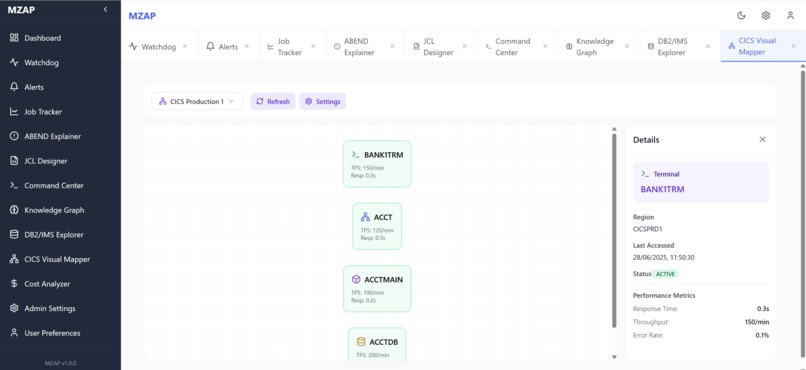Open user profile icon in header
Viewport: 806px width, 370px height.
pos(791,15)
